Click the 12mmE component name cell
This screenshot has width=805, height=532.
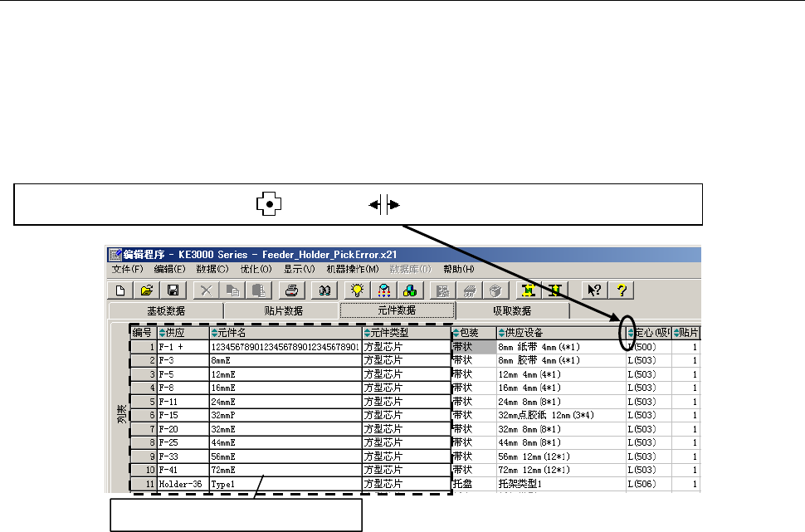(286, 374)
